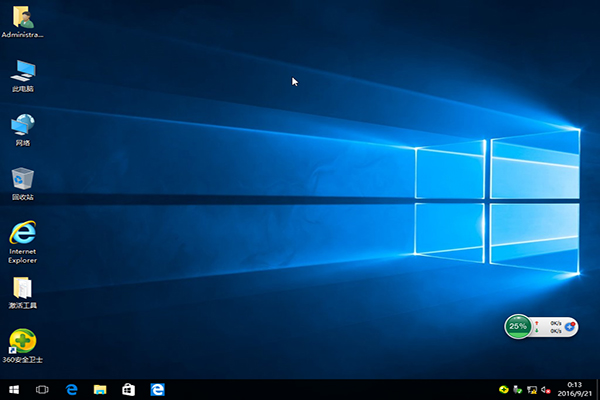
Task: Click the safely remove hardware tray icon
Action: click(x=519, y=388)
